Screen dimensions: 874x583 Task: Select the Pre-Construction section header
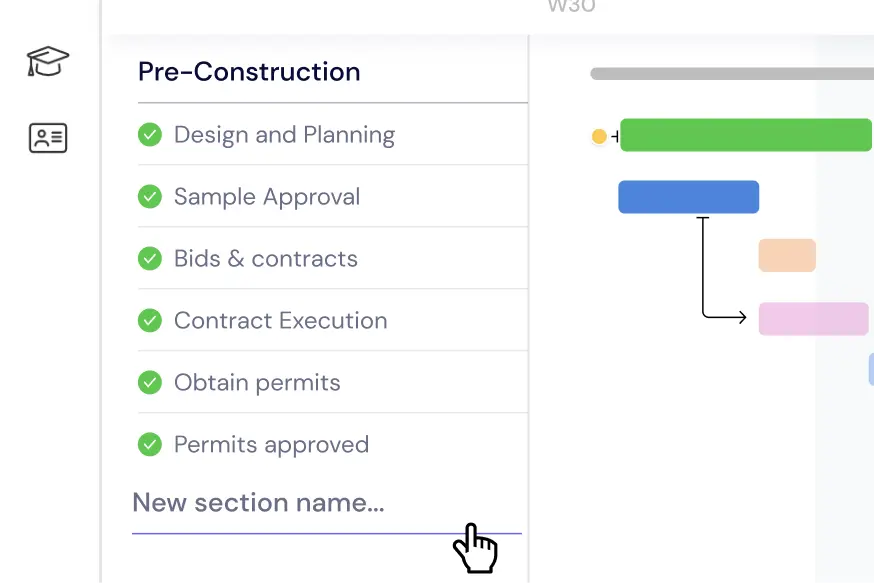tap(249, 71)
